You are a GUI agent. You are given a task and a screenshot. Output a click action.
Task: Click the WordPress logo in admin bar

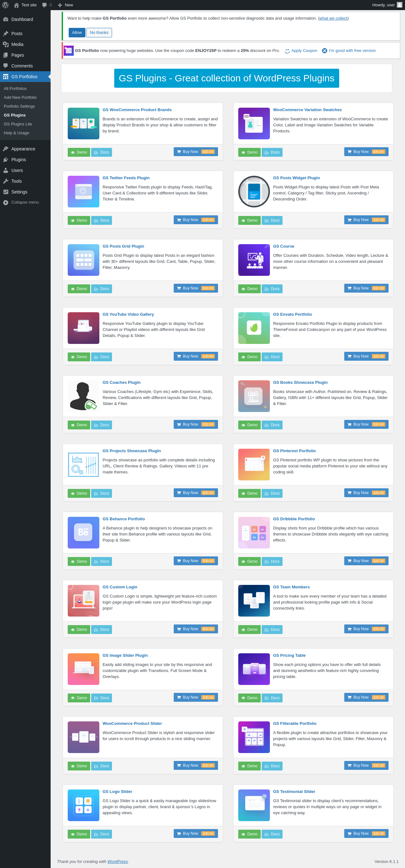(5, 5)
